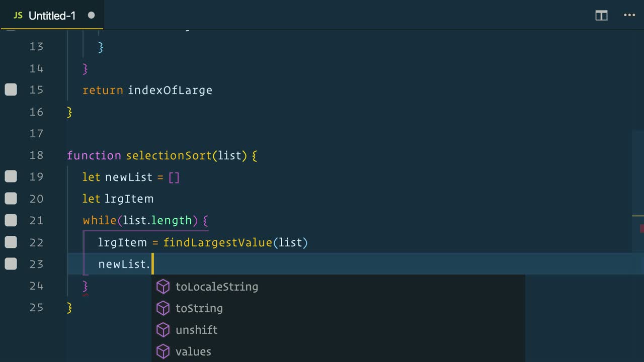Click line number 18 in the gutter
Viewport: 644px width, 362px height.
tap(36, 155)
